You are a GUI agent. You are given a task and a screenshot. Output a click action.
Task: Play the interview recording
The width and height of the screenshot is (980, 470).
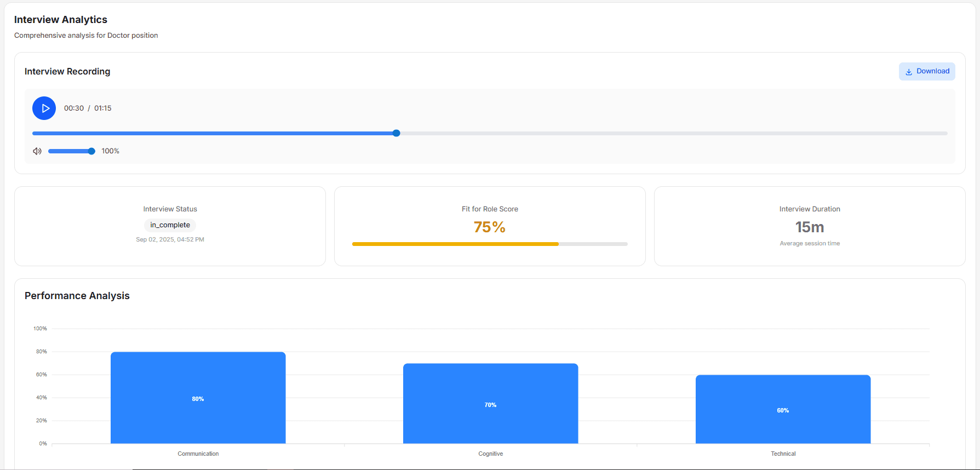coord(44,108)
